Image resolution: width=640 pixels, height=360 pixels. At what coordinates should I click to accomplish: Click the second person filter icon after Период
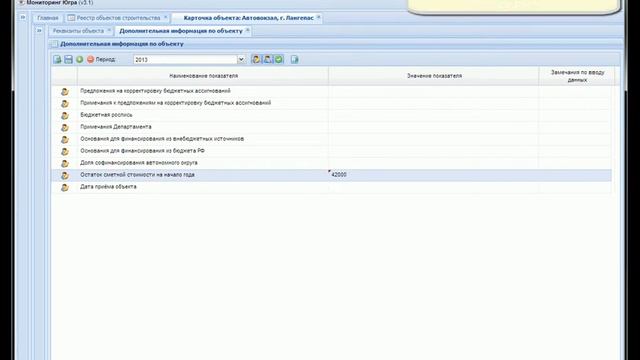(x=267, y=60)
